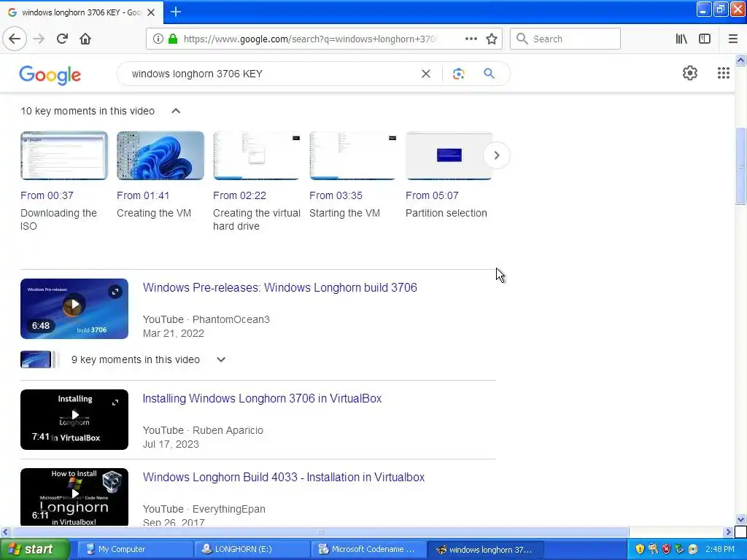Close the windows longhorn 3706 KEY tab
The height and width of the screenshot is (560, 747).
[x=151, y=12]
